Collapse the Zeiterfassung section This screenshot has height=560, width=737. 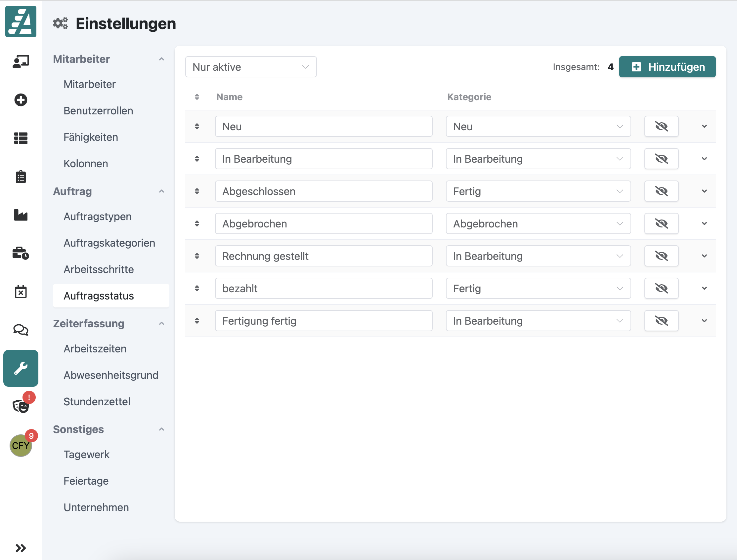[162, 323]
